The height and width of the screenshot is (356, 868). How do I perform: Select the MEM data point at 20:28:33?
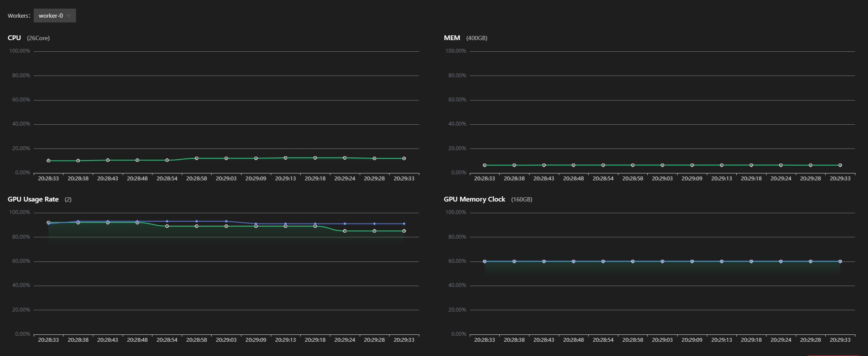[485, 165]
